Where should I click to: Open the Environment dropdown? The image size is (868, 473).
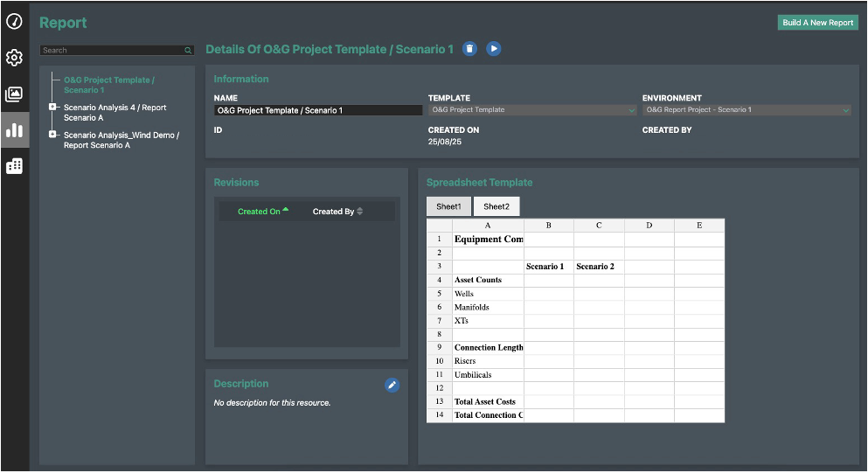[x=746, y=110]
